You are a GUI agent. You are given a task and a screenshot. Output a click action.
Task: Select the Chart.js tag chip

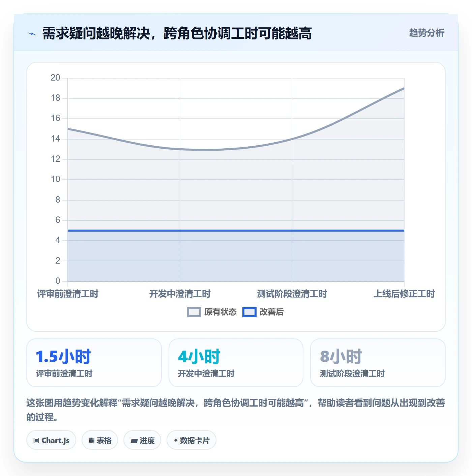point(51,440)
